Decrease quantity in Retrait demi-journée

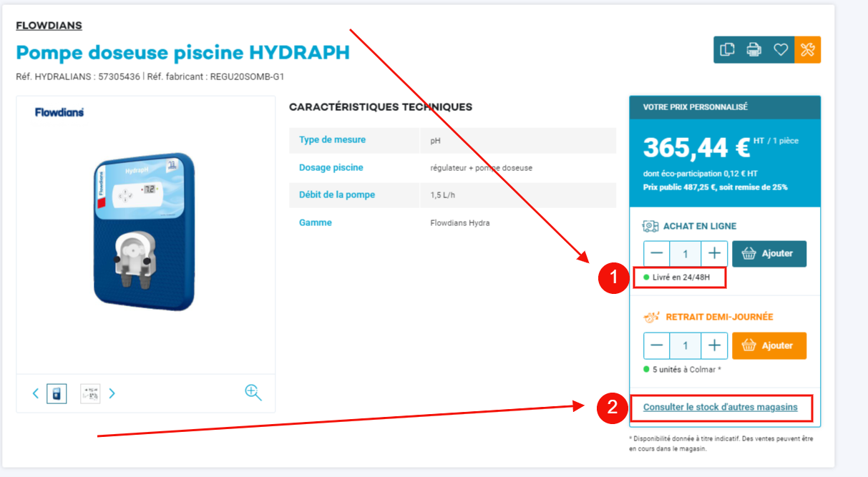coord(657,345)
